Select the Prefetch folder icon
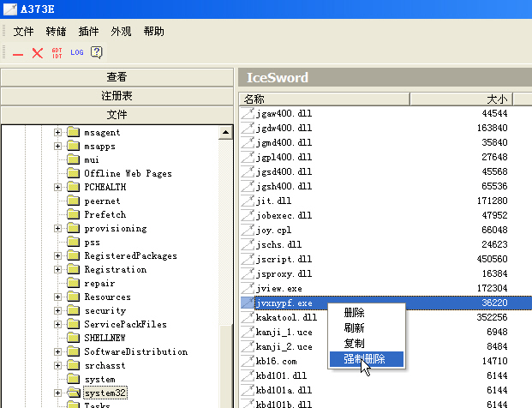This screenshot has width=532, height=408. point(74,214)
